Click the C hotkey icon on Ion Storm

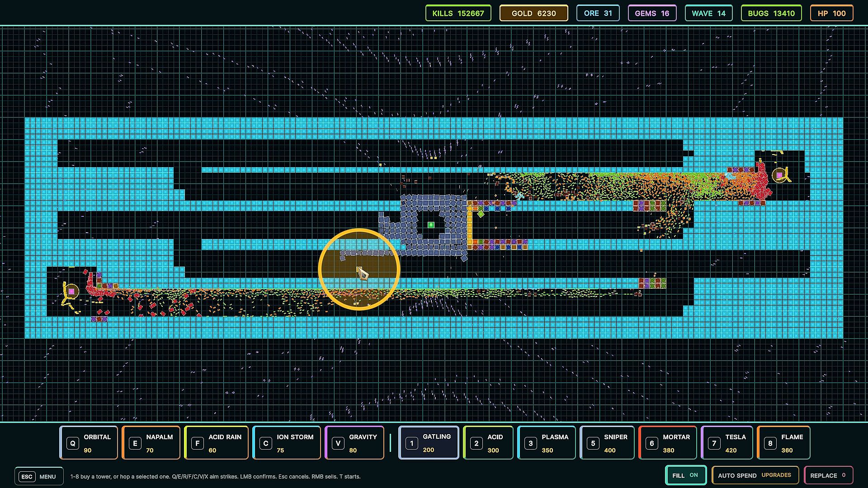pos(266,443)
